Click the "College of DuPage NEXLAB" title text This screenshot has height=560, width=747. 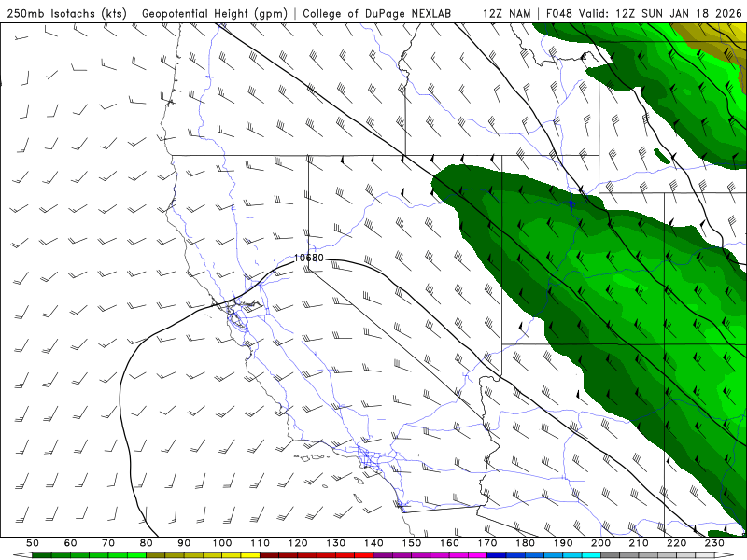376,13
